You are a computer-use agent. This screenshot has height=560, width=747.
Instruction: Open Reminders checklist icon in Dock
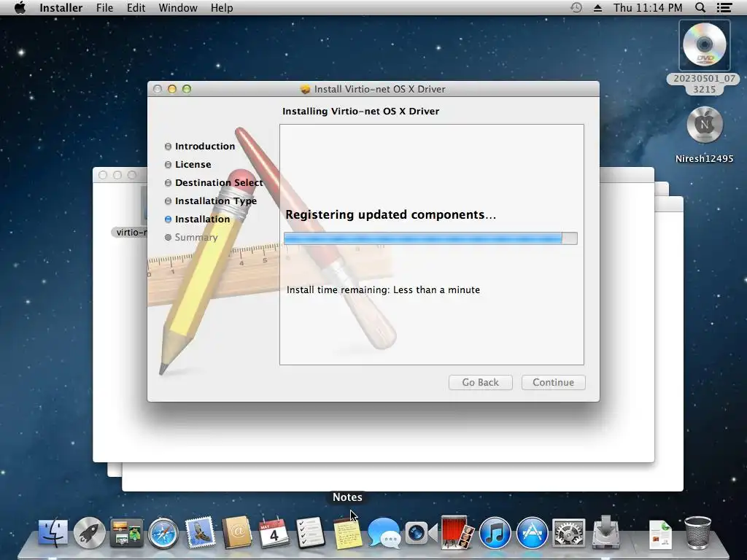point(310,532)
